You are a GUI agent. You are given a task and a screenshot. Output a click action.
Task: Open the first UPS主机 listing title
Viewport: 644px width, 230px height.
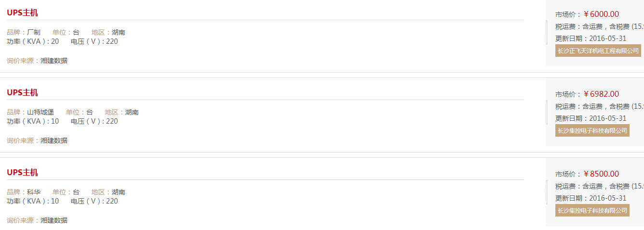tap(22, 13)
